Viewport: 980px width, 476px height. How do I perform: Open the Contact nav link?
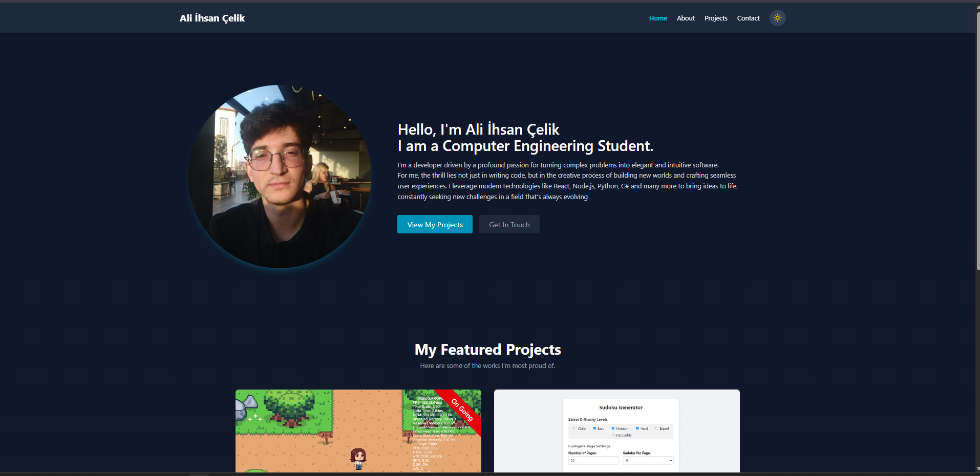(748, 18)
